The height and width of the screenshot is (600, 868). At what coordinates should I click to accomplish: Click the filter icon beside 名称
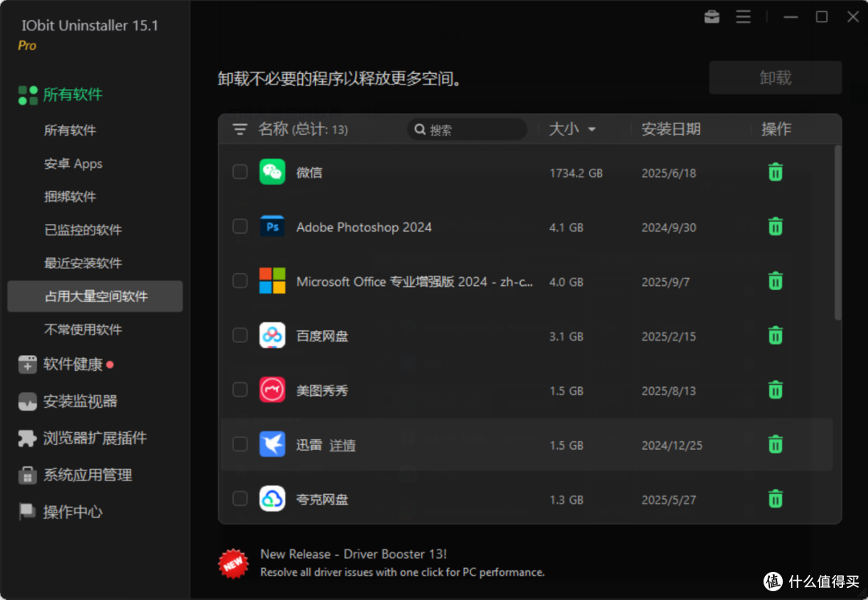[240, 129]
